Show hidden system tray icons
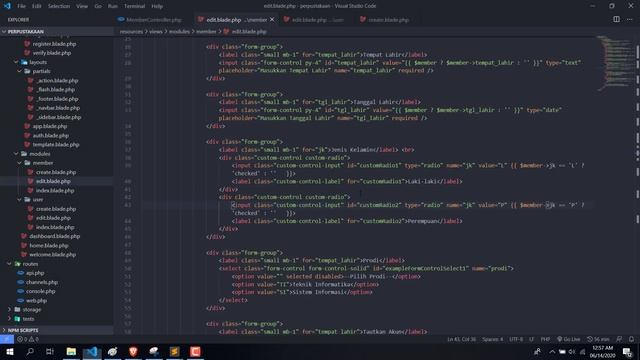This screenshot has width=640, height=360. [552, 351]
